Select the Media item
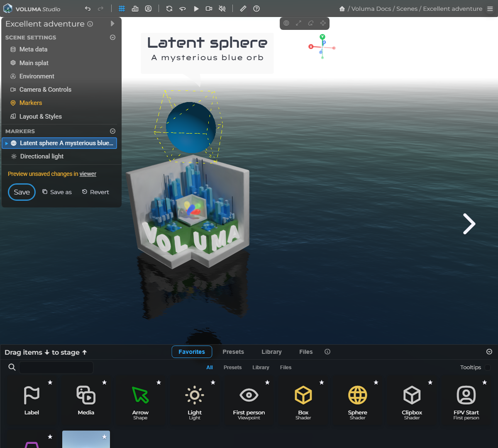 pyautogui.click(x=86, y=400)
